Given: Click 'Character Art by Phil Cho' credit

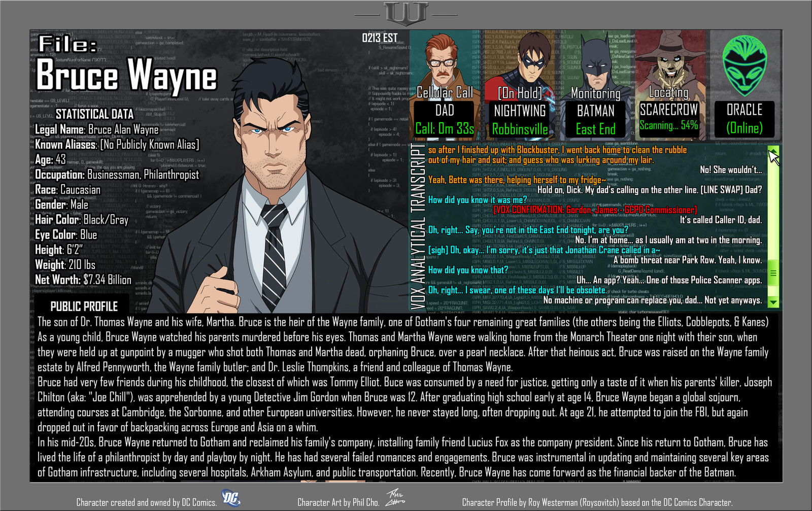Looking at the screenshot, I should [x=338, y=502].
